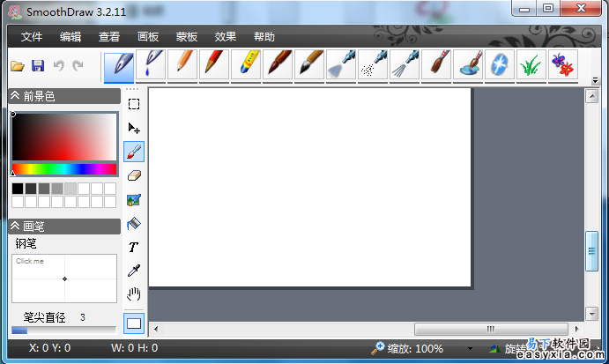Adjust the 笔尖直径 slider
609x364 pixels.
pyautogui.click(x=63, y=331)
